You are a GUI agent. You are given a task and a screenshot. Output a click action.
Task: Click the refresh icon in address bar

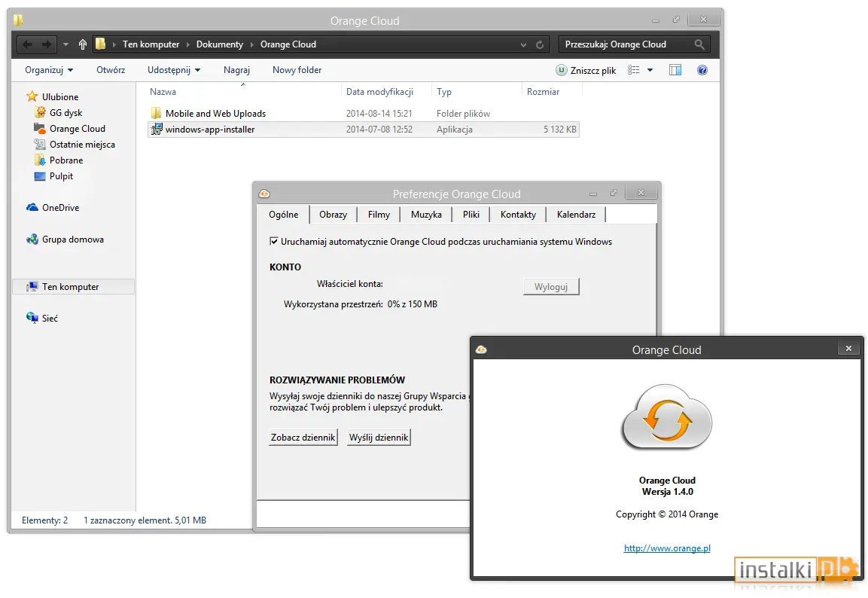tap(540, 45)
